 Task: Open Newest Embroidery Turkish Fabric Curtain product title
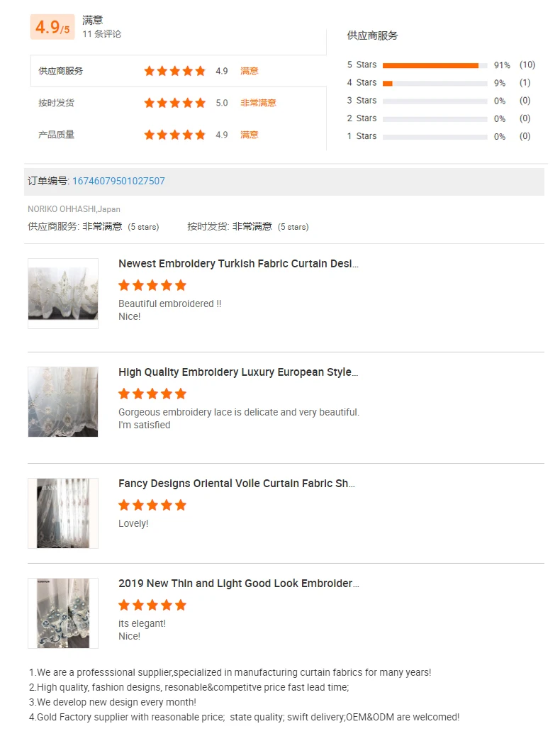238,264
